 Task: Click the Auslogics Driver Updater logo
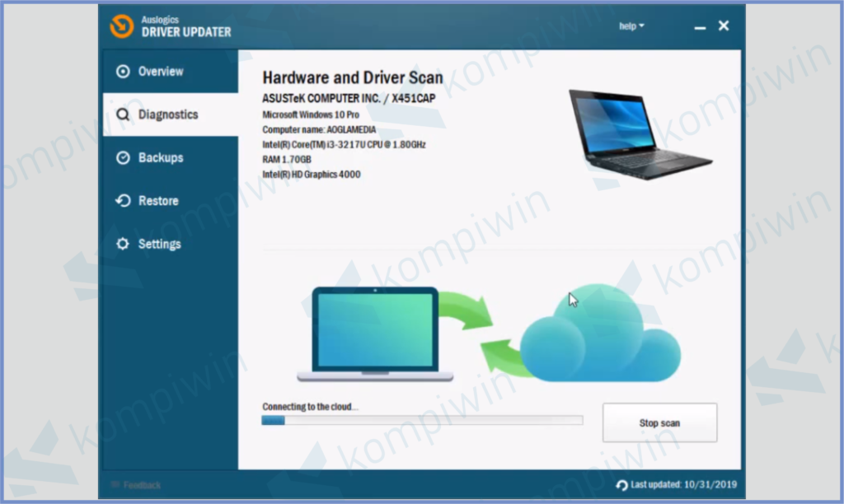122,26
